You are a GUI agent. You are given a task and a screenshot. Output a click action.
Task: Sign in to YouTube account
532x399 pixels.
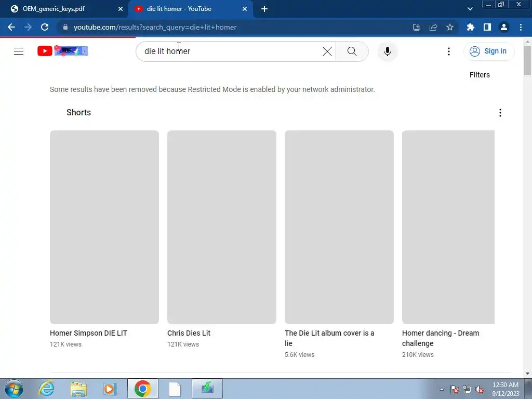pyautogui.click(x=488, y=51)
